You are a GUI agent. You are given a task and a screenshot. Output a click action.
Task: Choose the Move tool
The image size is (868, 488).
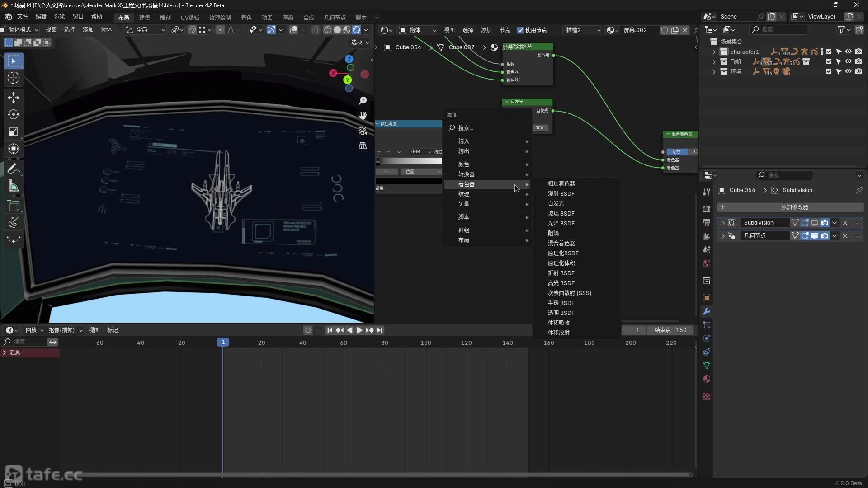pyautogui.click(x=14, y=97)
